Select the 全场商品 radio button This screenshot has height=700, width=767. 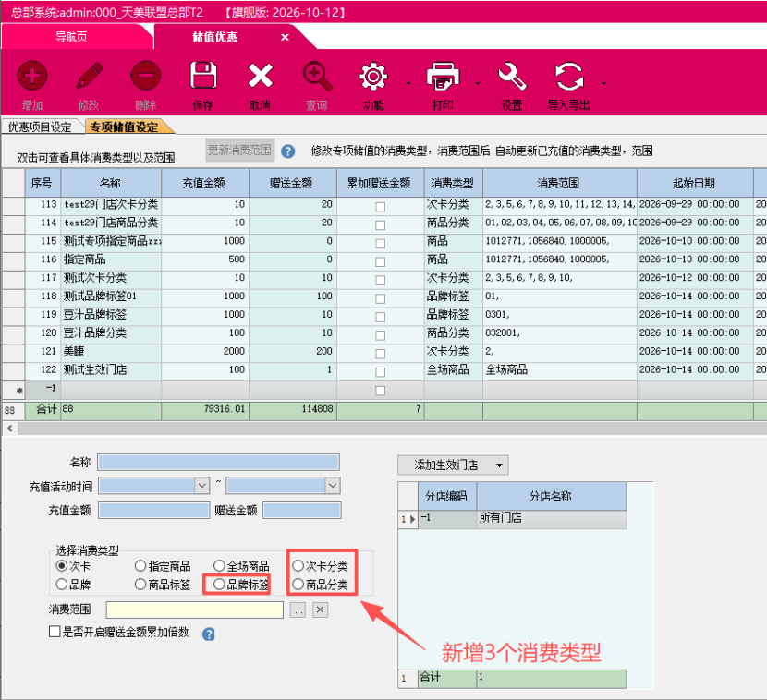219,566
